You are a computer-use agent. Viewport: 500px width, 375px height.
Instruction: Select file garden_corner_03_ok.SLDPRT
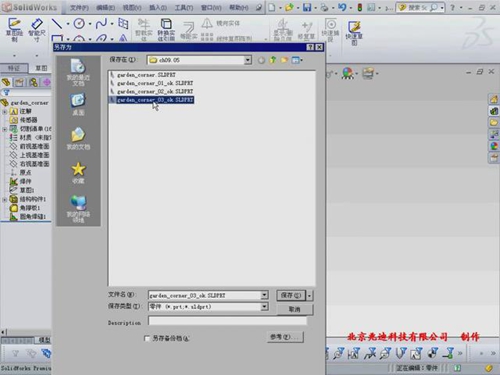coord(151,100)
